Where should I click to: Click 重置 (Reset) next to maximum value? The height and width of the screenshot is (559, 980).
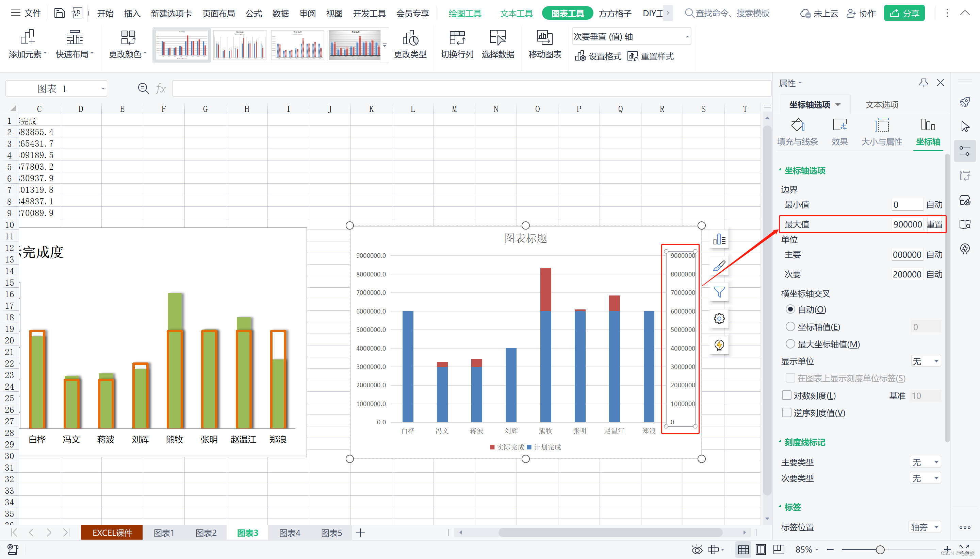pos(934,224)
